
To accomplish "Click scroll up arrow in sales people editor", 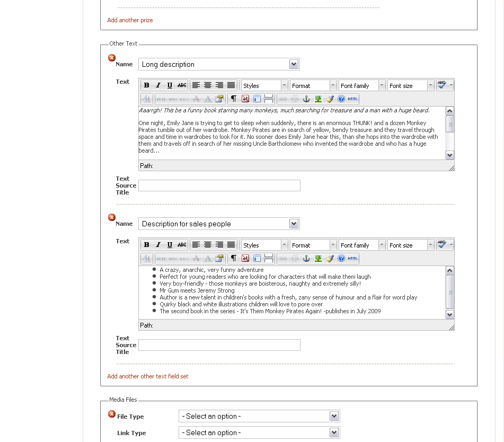I will tap(450, 271).
